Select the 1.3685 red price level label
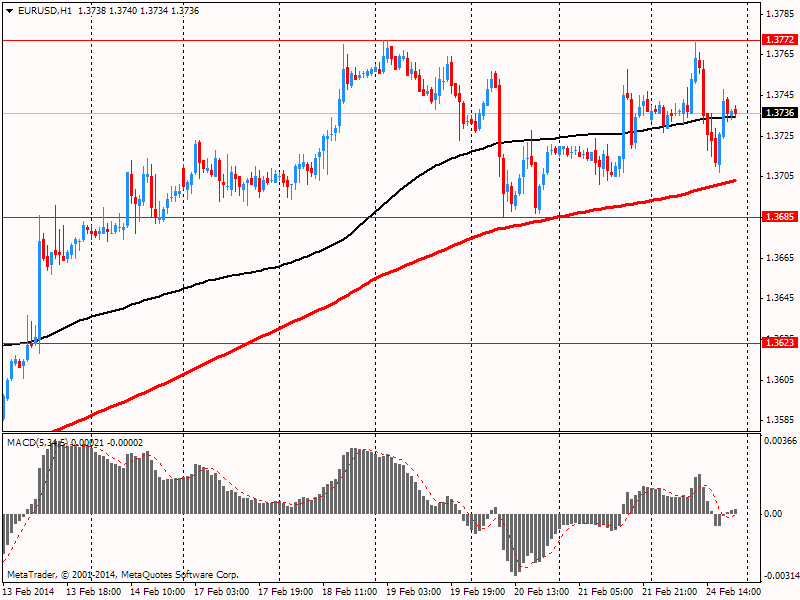 (x=780, y=217)
